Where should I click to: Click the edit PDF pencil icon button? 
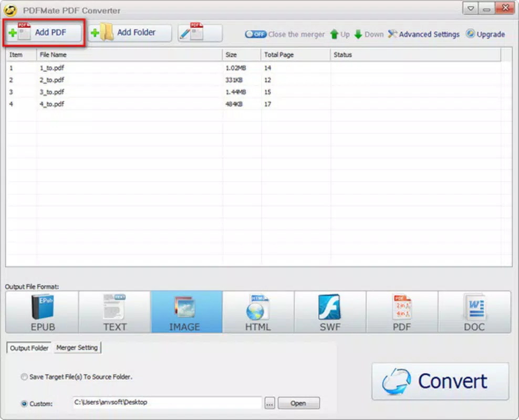pos(200,33)
